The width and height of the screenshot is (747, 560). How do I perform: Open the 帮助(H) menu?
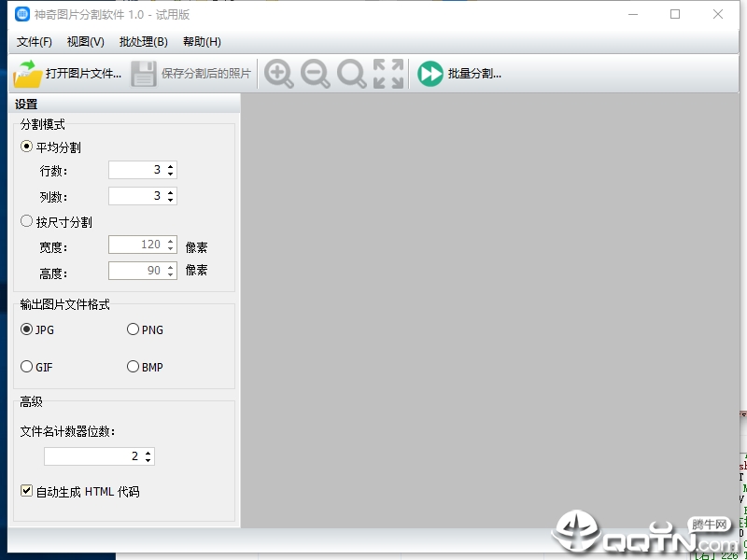tap(202, 42)
